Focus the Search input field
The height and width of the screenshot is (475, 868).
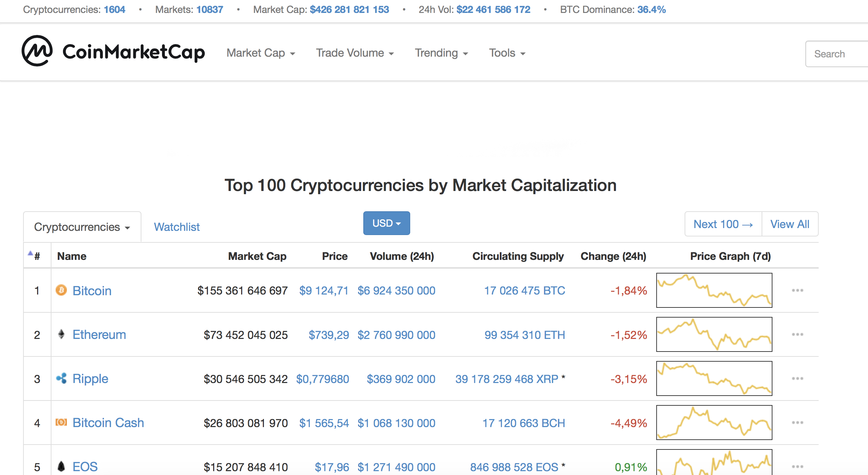point(836,54)
